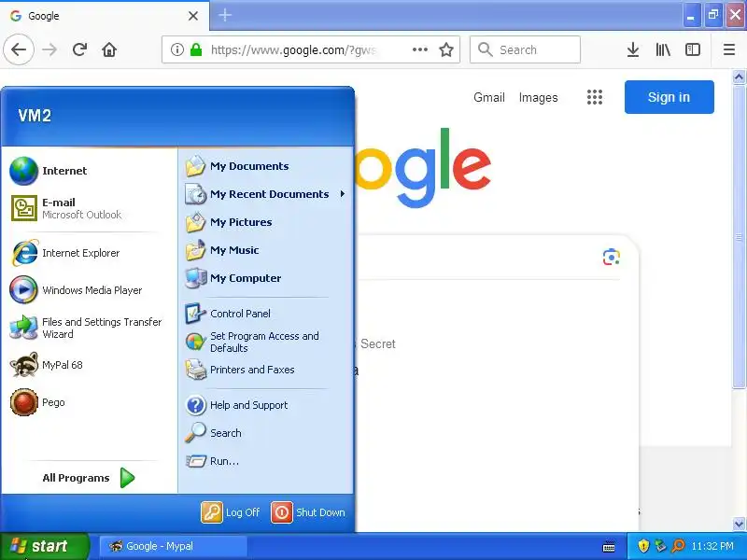747x560 pixels.
Task: Close the Google tab
Action: point(193,16)
